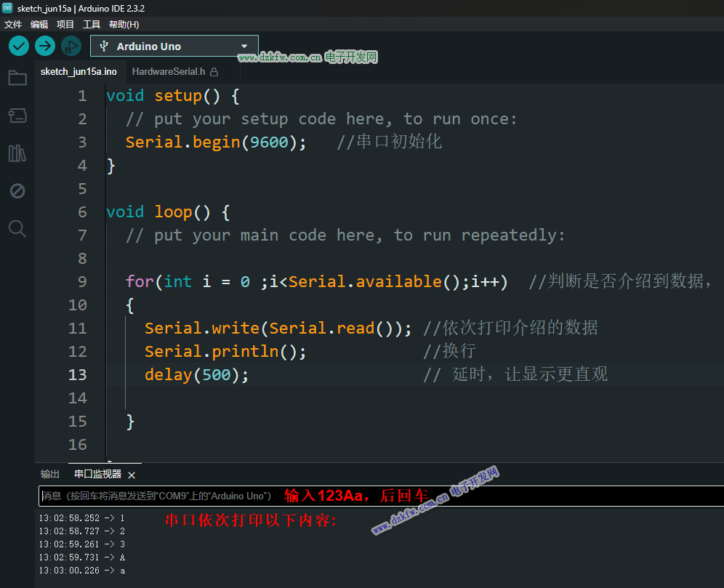
Task: Open the Sketchbook folder panel
Action: coord(17,78)
